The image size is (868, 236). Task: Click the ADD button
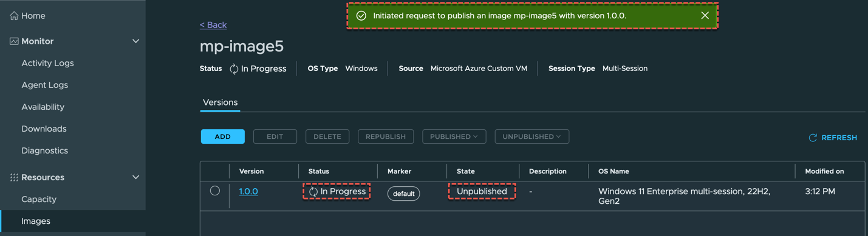[x=223, y=137]
